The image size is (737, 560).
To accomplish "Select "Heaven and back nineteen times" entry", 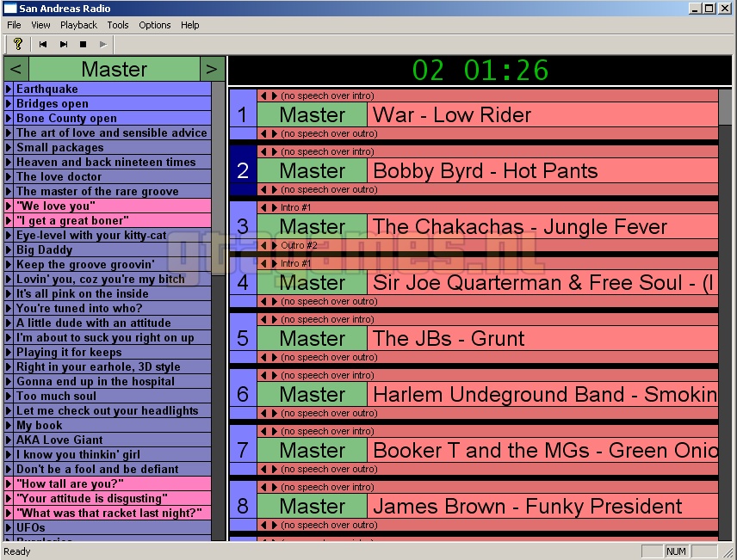I will 112,162.
